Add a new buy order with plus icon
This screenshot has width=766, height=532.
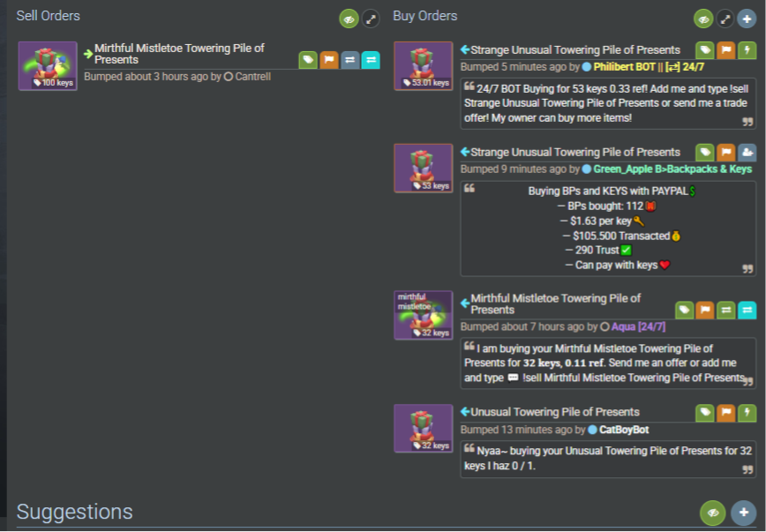point(747,19)
